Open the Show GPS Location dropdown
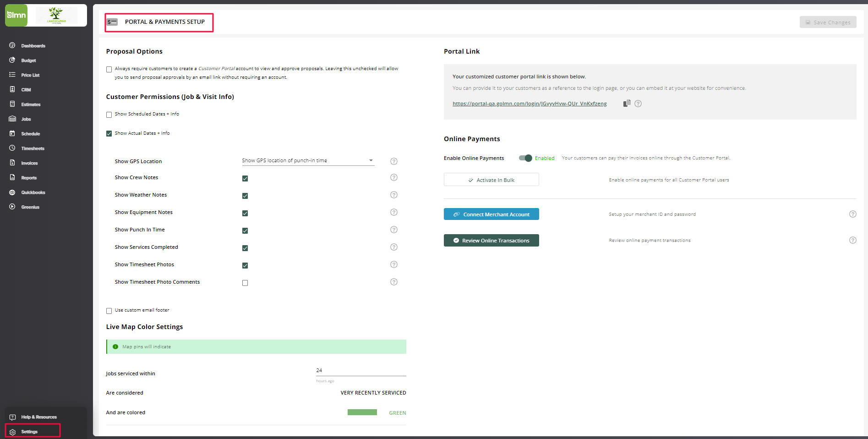The width and height of the screenshot is (868, 439). [x=308, y=160]
